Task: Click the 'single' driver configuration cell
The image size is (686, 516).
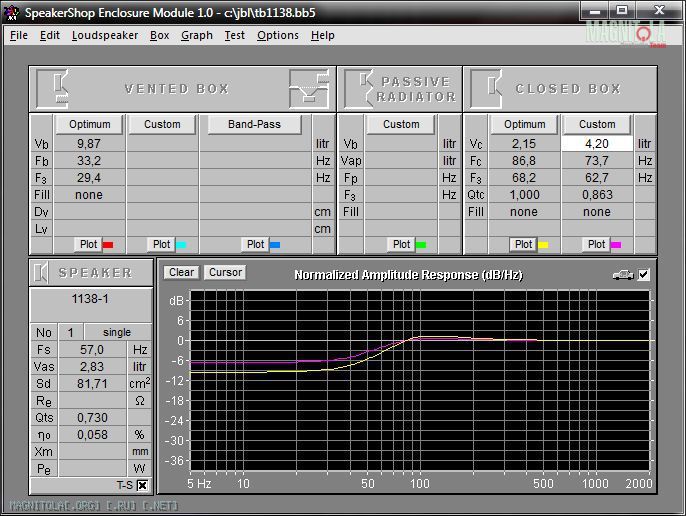Action: [117, 333]
